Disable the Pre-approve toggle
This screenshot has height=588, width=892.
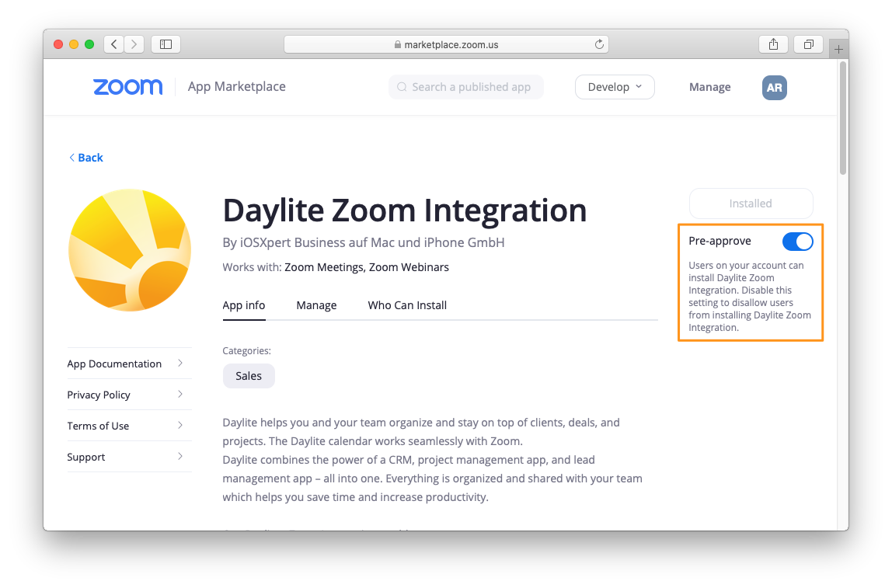point(797,242)
